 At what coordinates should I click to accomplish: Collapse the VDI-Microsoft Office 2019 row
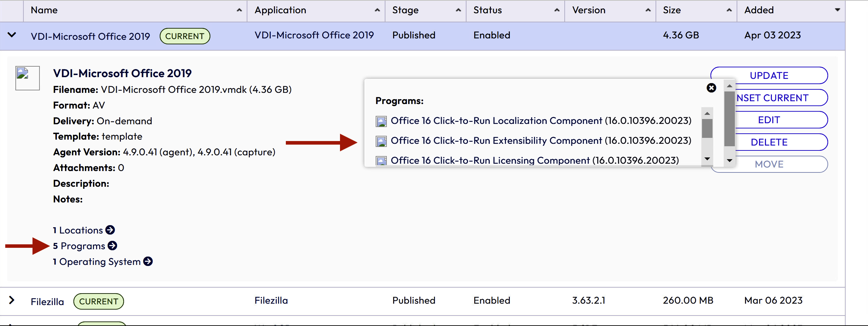(x=12, y=35)
